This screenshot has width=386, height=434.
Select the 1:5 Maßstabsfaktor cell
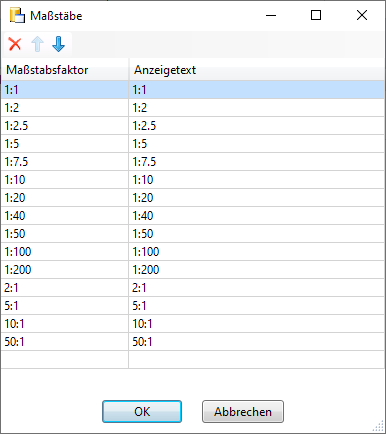65,144
